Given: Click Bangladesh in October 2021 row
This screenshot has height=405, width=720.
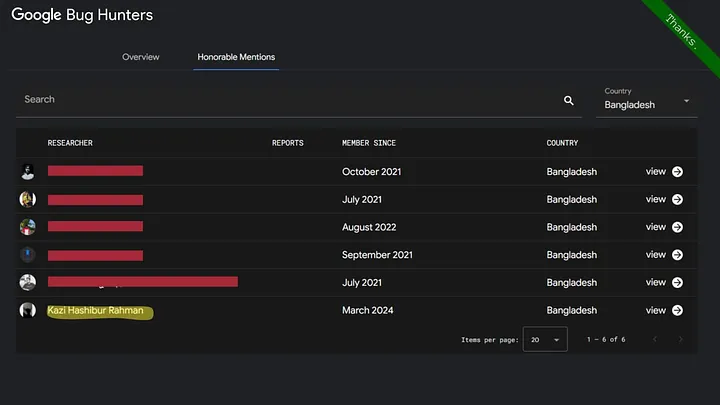Looking at the screenshot, I should 572,172.
